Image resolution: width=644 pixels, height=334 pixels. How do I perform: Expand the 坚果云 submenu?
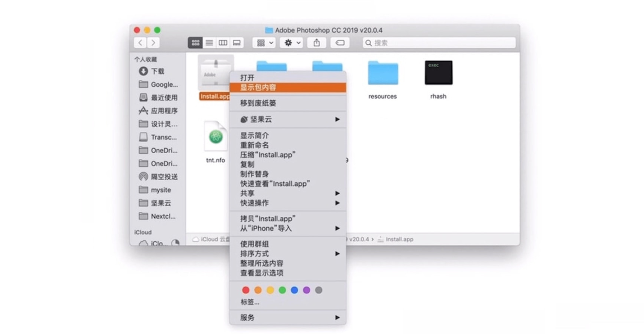click(x=288, y=119)
